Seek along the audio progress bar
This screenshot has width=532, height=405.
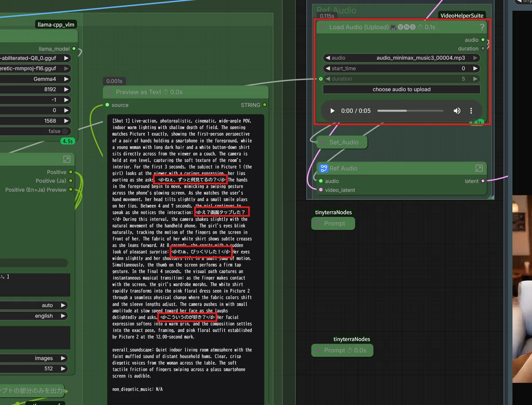(x=410, y=111)
